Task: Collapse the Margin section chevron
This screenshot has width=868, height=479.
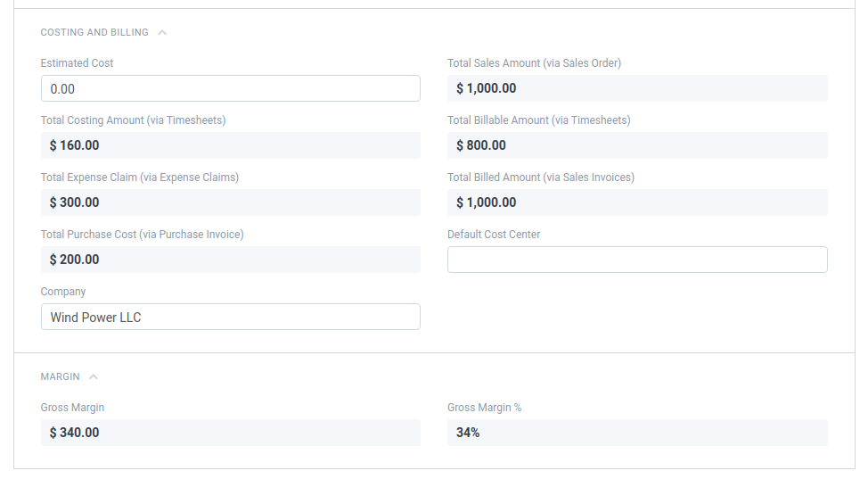Action: click(94, 376)
